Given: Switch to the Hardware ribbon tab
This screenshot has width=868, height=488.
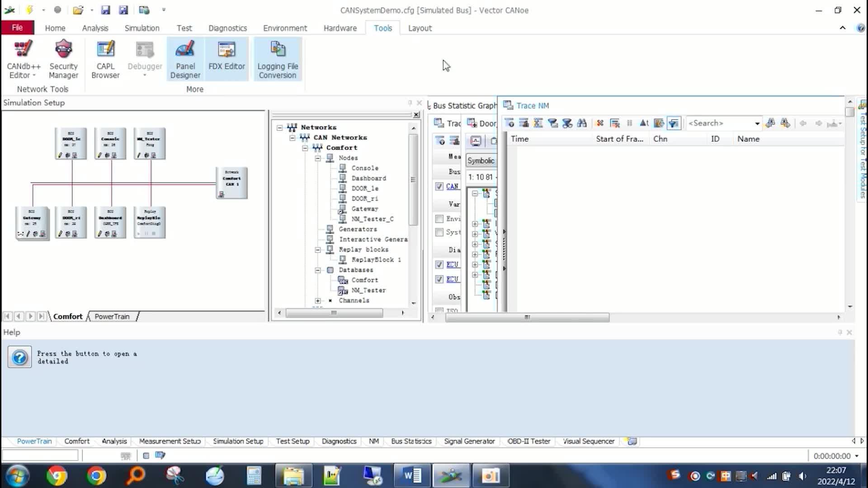Looking at the screenshot, I should pos(340,28).
